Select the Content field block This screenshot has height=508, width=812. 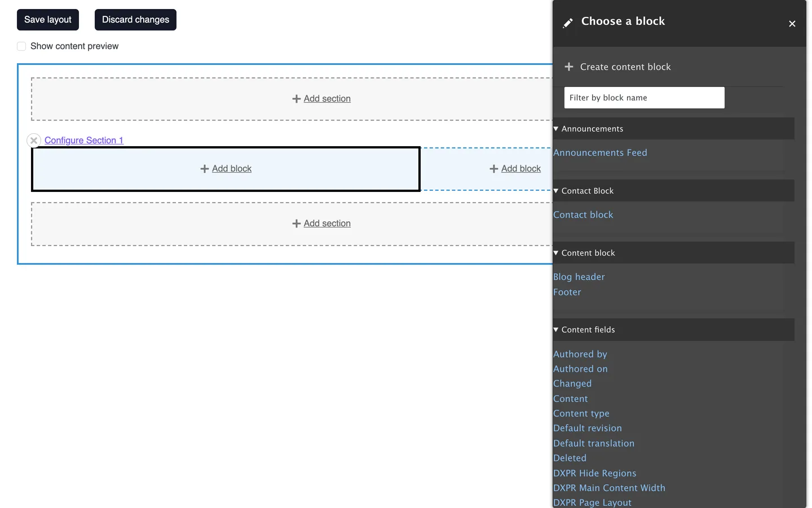tap(571, 398)
